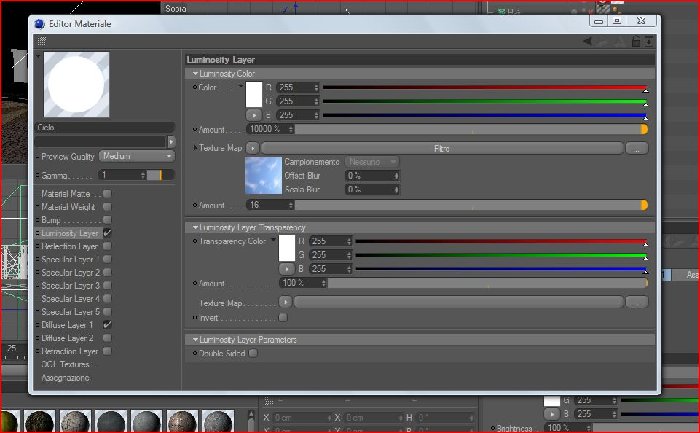Click the triangle button next to Transparency Texture Map
Image resolution: width=700 pixels, height=433 pixels.
[285, 302]
